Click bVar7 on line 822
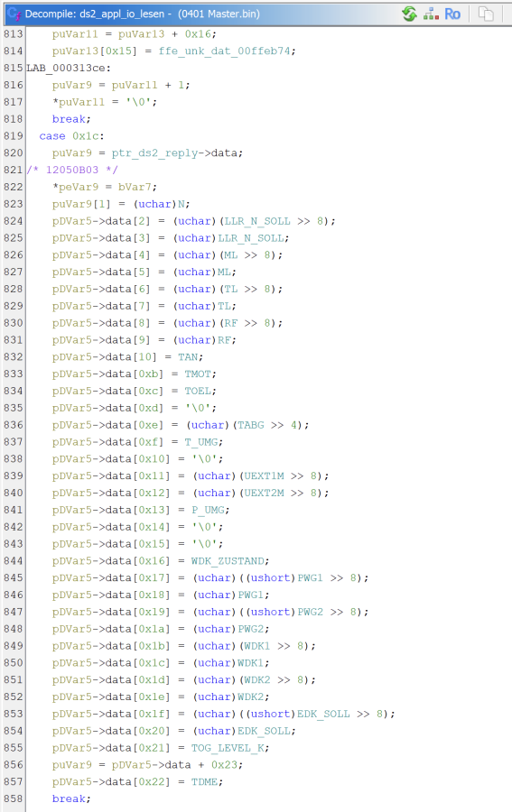Image resolution: width=512 pixels, height=812 pixels. [135, 187]
